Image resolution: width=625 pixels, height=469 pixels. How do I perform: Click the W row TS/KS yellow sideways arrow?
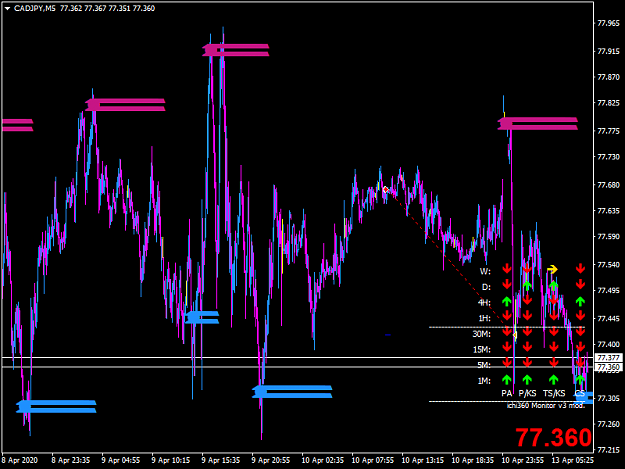point(552,270)
